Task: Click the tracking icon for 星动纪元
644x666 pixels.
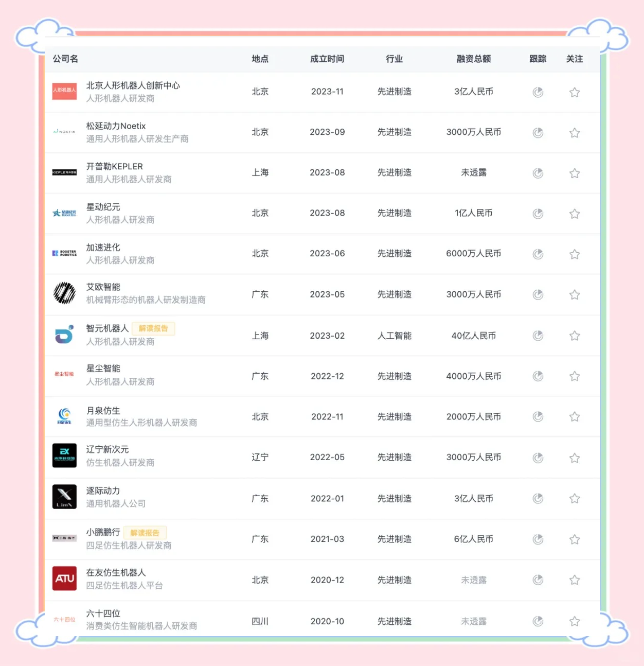Action: tap(538, 214)
